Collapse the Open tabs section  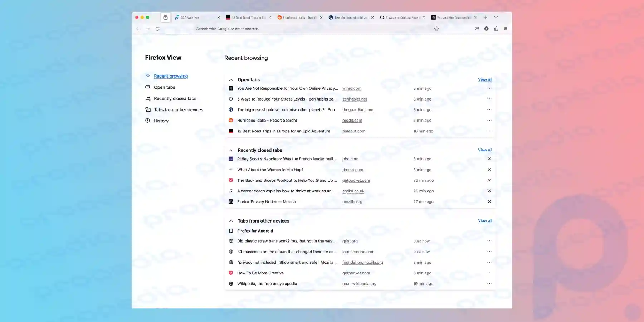tap(231, 80)
